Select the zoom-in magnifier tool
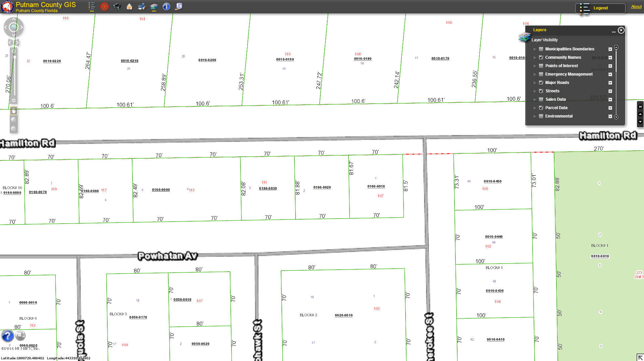Screen dimensions: 644x361 click(13, 119)
